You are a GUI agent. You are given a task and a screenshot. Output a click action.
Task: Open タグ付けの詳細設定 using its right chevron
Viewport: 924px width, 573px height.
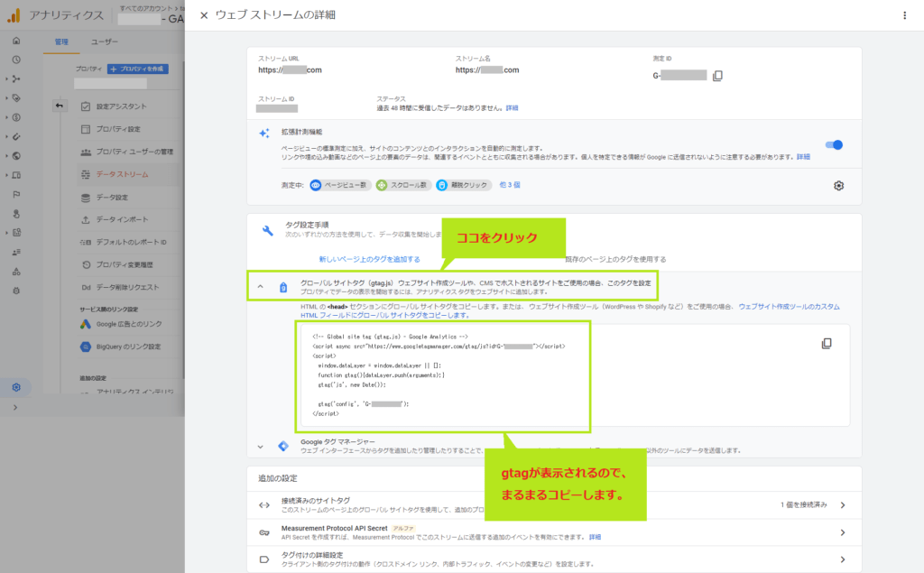coord(843,559)
